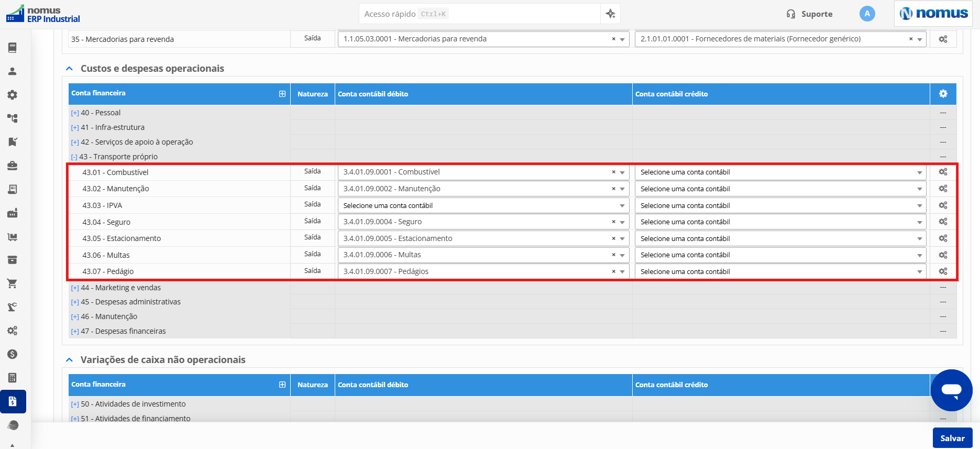
Task: Open the pallet cart sidebar icon
Action: pos(13,236)
